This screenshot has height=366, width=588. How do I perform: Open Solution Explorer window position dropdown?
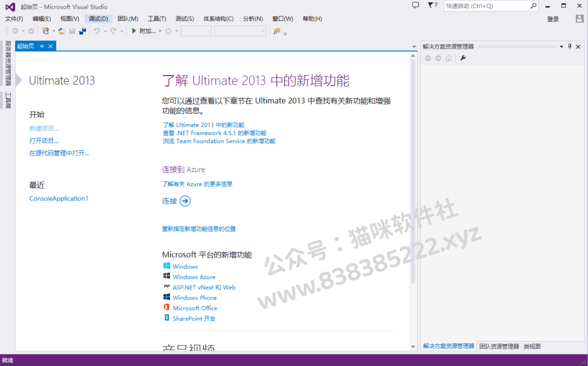tap(561, 46)
